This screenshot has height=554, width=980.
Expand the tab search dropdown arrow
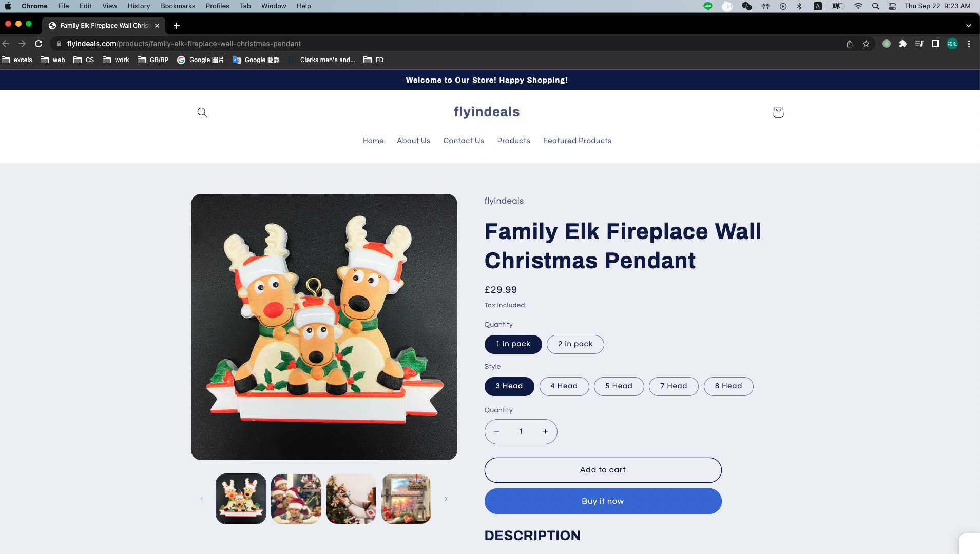(968, 26)
